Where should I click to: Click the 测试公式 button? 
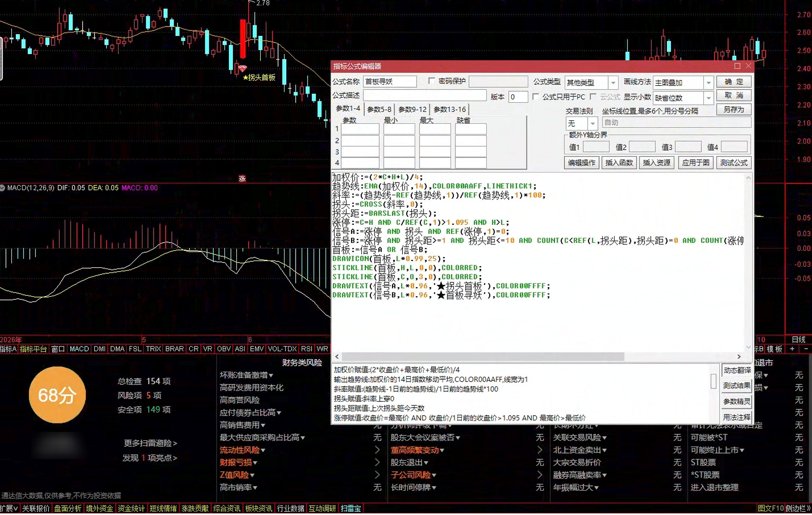pos(734,163)
